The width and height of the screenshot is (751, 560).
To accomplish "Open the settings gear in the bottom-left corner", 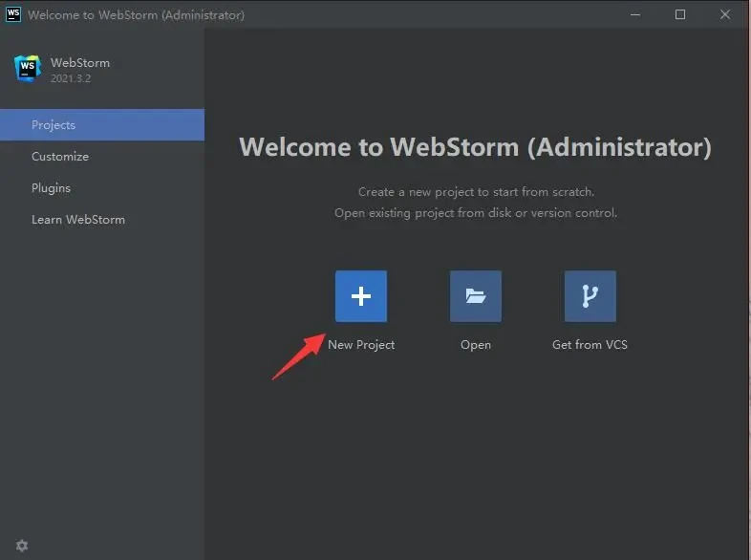I will click(22, 546).
